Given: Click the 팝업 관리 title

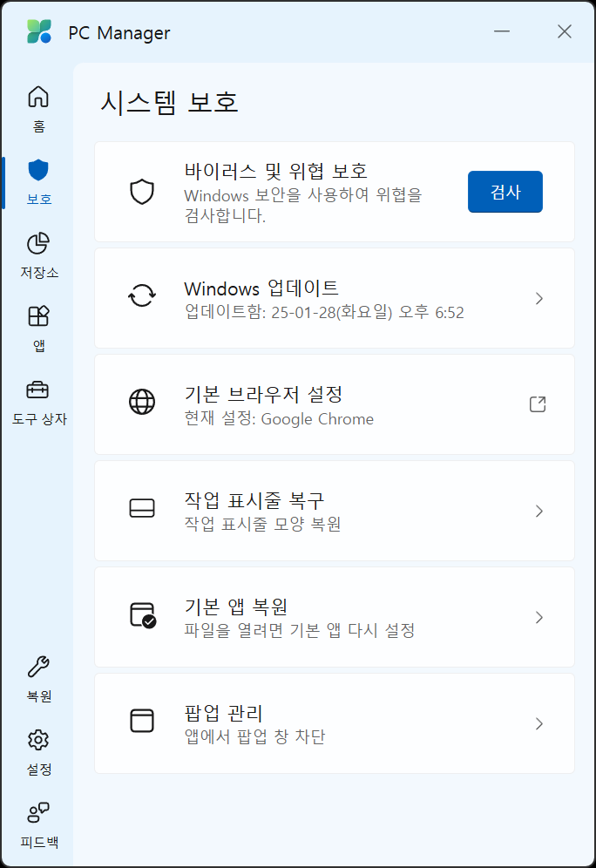Looking at the screenshot, I should pos(223,714).
